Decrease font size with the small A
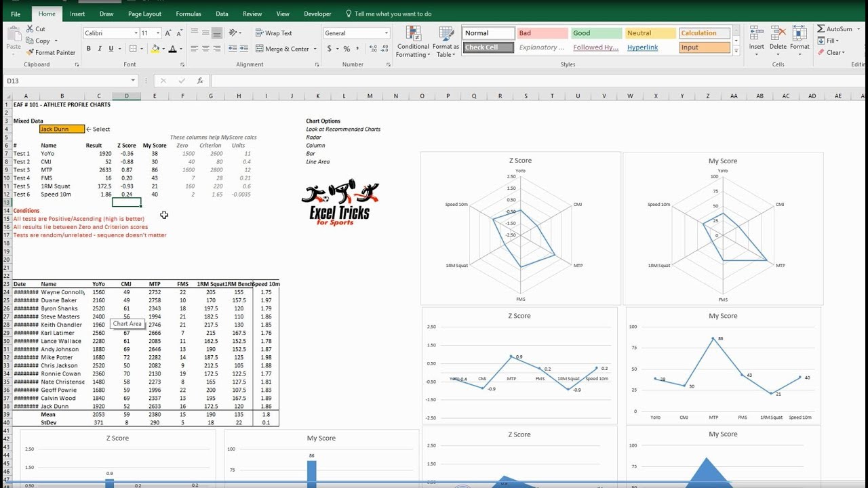868x488 pixels. (x=179, y=33)
